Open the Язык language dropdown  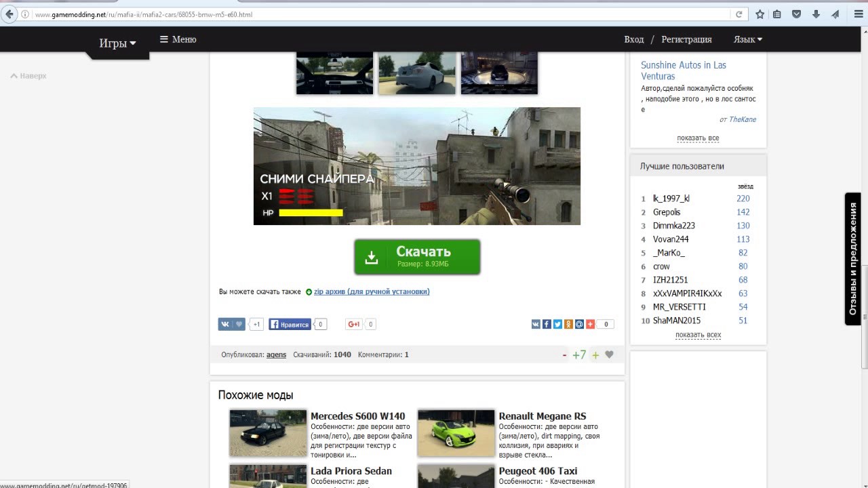pos(748,39)
